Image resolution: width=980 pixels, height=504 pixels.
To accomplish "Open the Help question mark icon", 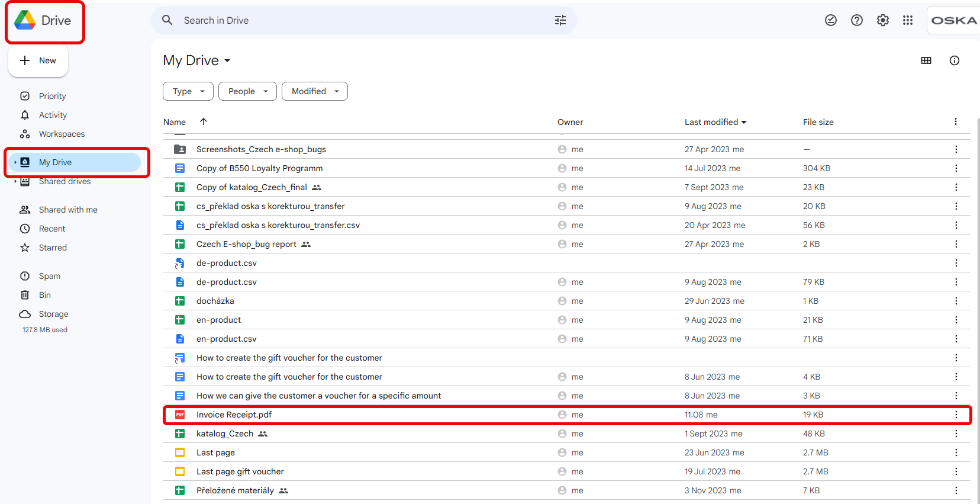I will (856, 21).
